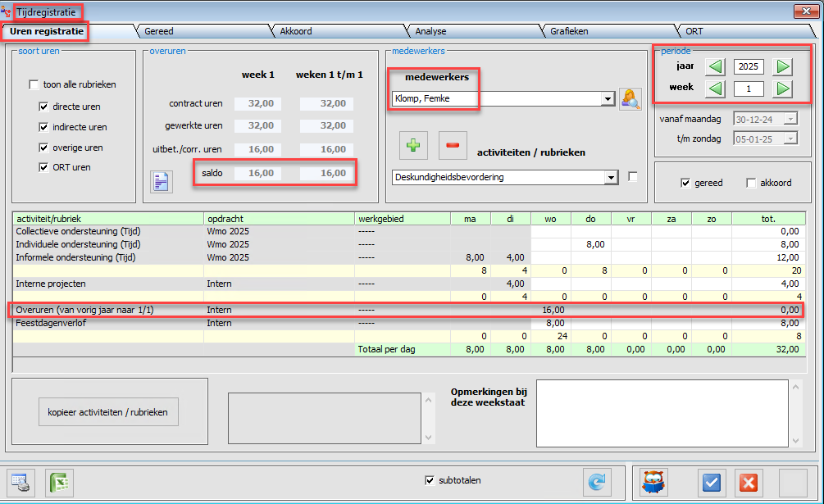Go to next year with the green arrow
Screen dimensions: 824x504
tap(782, 66)
